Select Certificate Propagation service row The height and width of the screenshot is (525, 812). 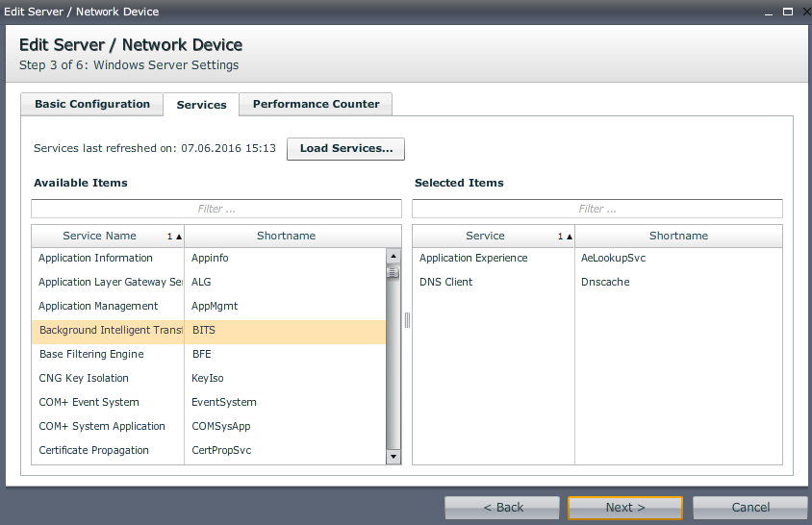[x=94, y=450]
